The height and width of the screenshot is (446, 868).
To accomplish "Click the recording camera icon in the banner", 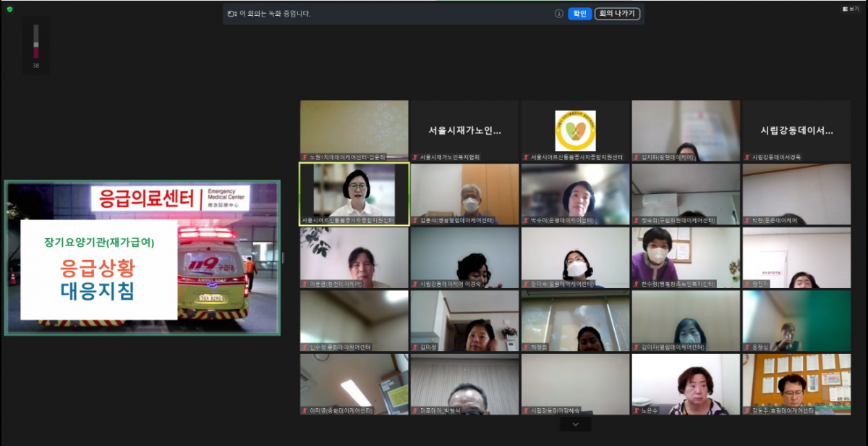I will pyautogui.click(x=232, y=14).
